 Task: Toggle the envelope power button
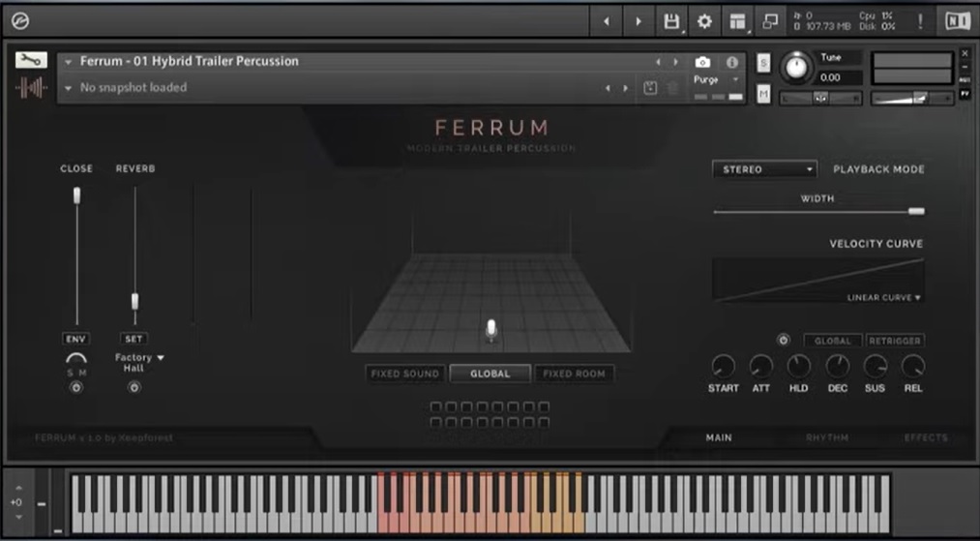[x=783, y=341]
